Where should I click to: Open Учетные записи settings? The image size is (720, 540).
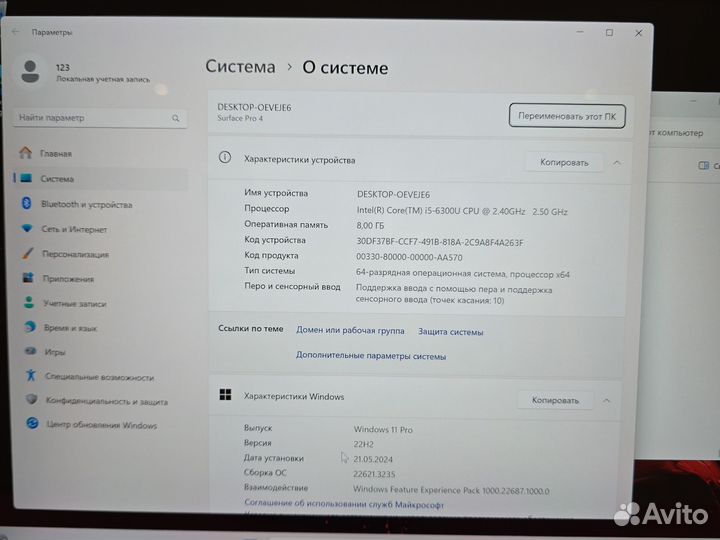pyautogui.click(x=100, y=303)
